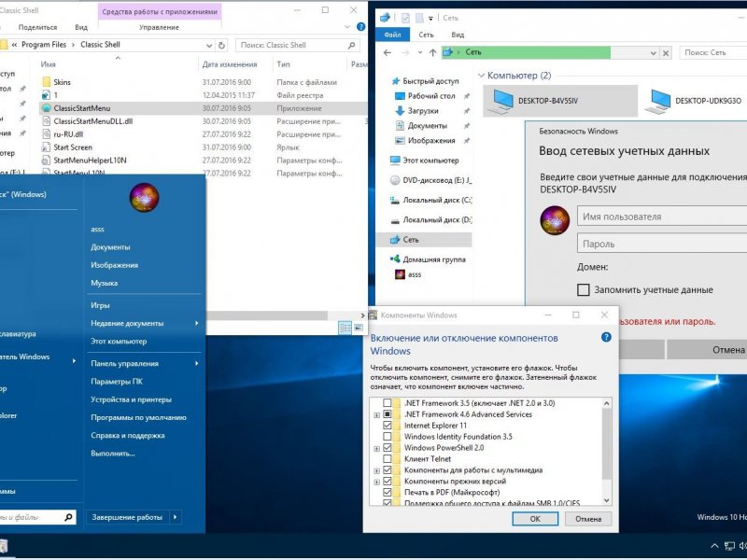The image size is (747, 560).
Task: Expand the Windows PowerShell 2.0 node
Action: point(376,449)
